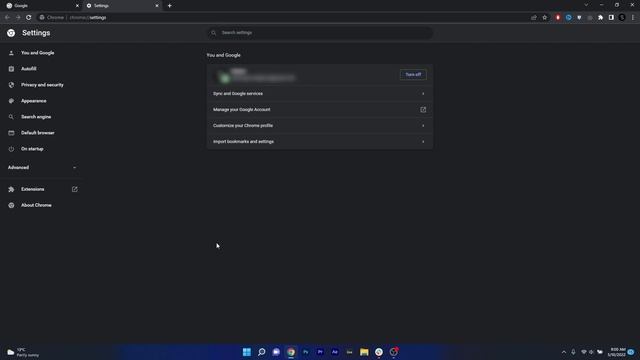This screenshot has height=360, width=640.
Task: Toggle the side panel icon
Action: pos(611,18)
